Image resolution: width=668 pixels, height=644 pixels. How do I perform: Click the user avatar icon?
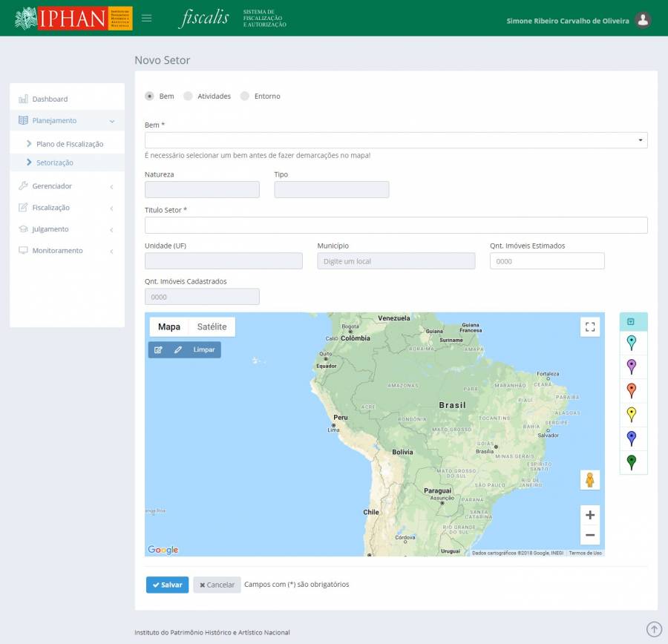(644, 20)
